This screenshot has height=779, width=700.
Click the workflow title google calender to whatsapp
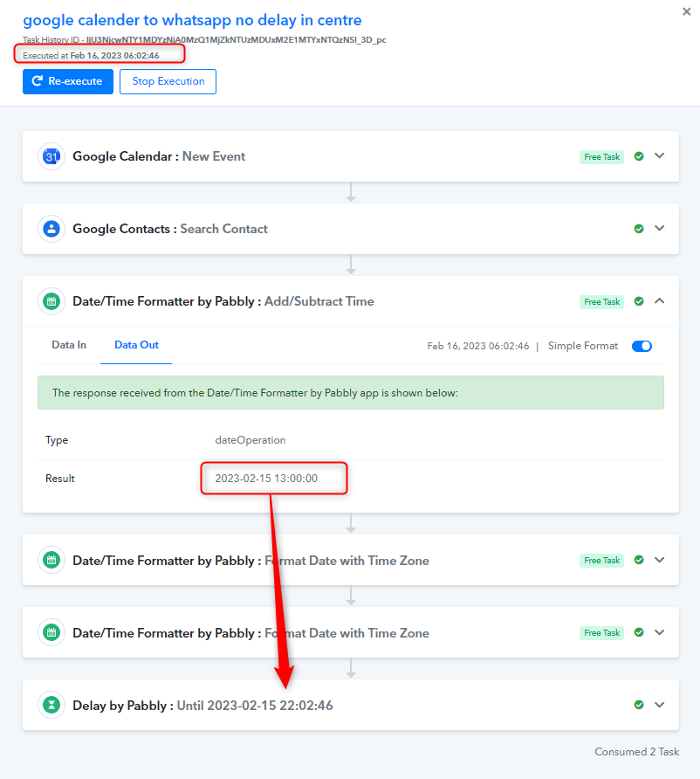coord(192,20)
